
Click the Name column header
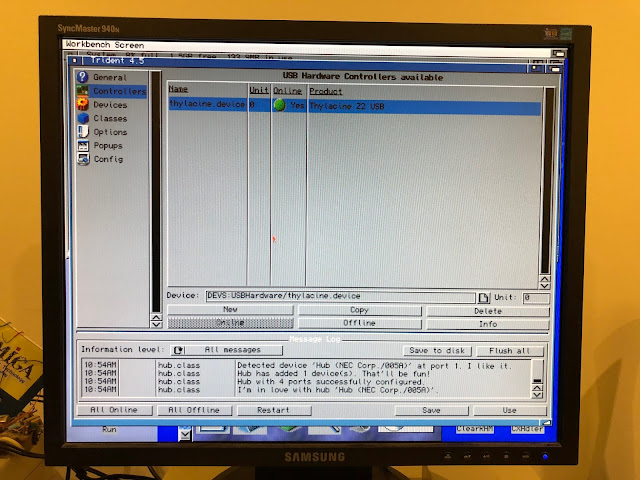(x=178, y=89)
